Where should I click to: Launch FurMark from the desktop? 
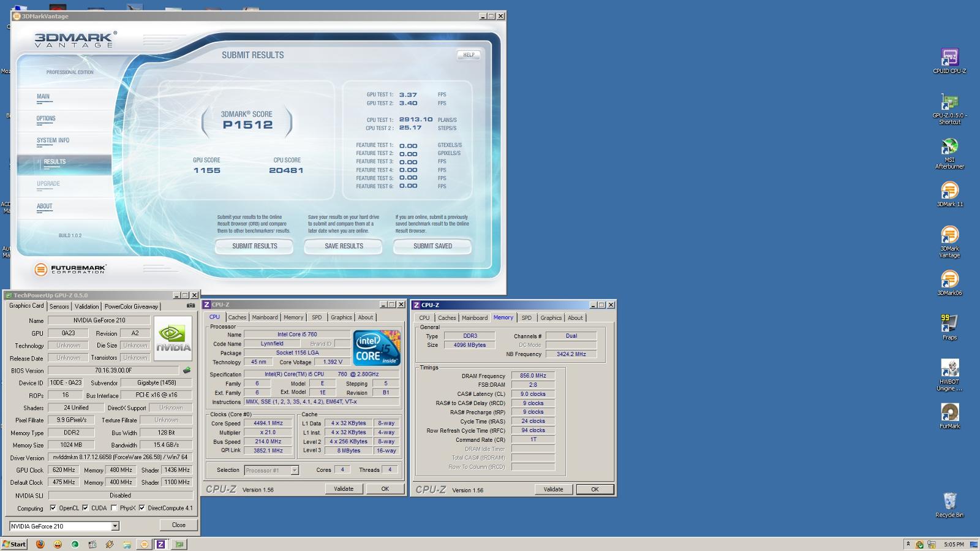point(949,416)
